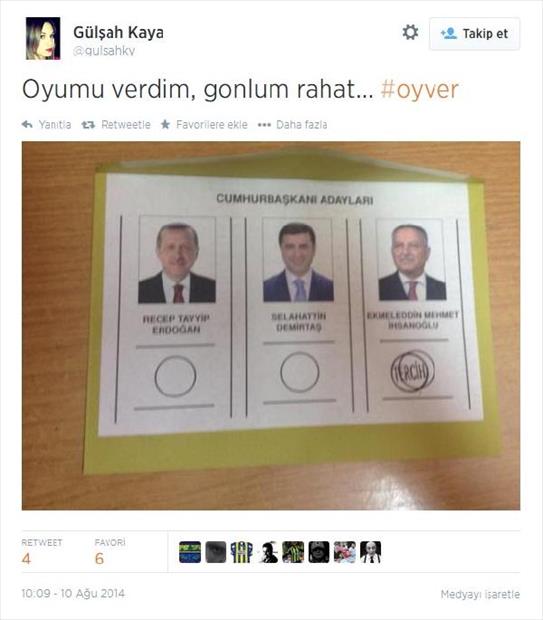The width and height of the screenshot is (543, 620).
Task: Open the @gulsahkv handle link
Action: click(104, 51)
